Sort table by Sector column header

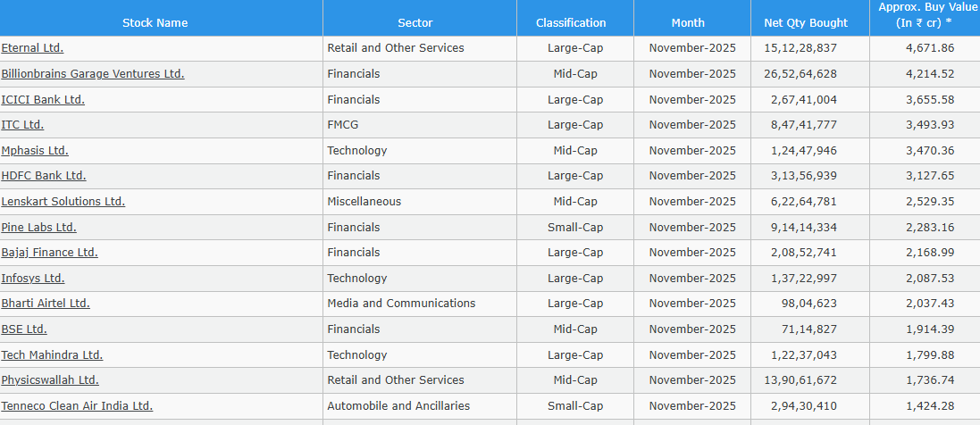415,23
